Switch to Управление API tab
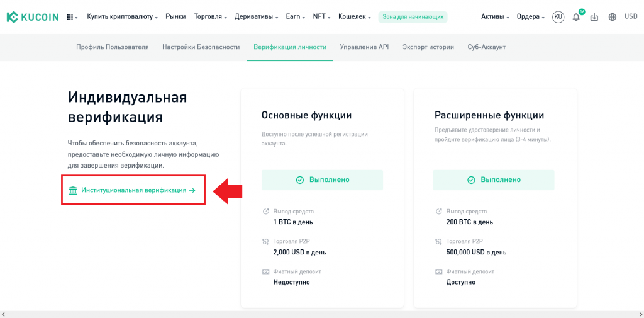 [364, 47]
